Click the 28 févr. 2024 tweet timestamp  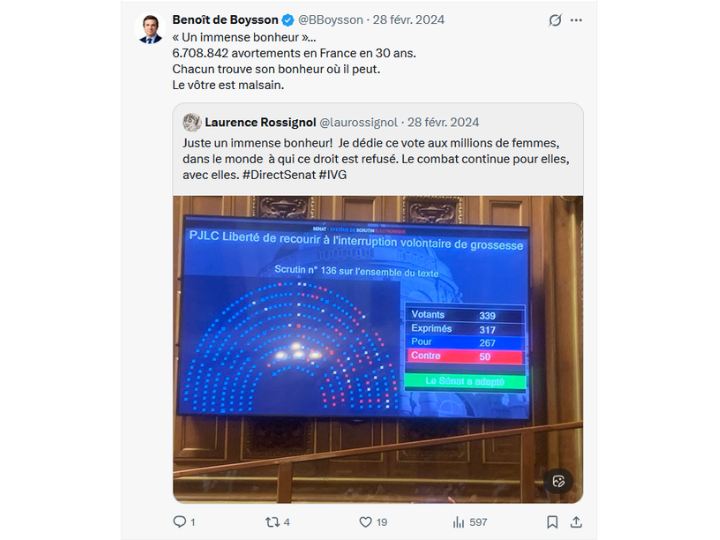(408, 20)
